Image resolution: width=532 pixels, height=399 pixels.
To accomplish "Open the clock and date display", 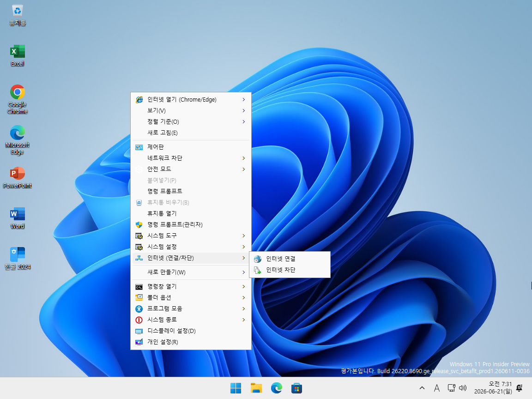I will 493,388.
